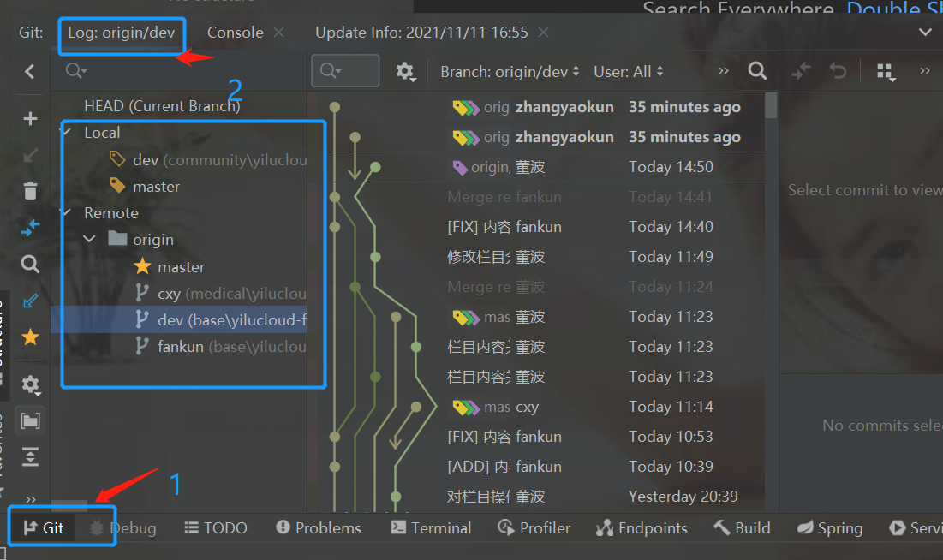Select local dev branch
This screenshot has width=943, height=560.
[x=207, y=159]
